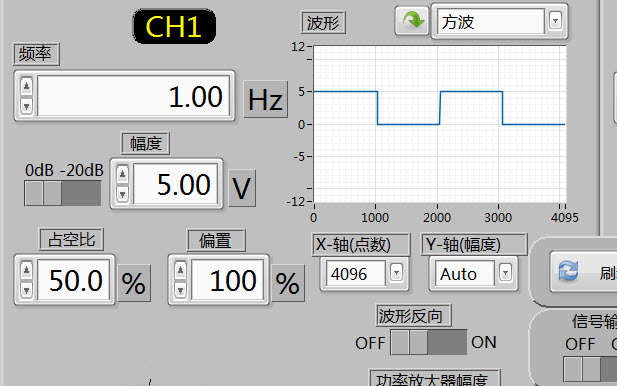Screen dimensions: 617x386
Task: Click the 频率 frequency label
Action: click(36, 54)
